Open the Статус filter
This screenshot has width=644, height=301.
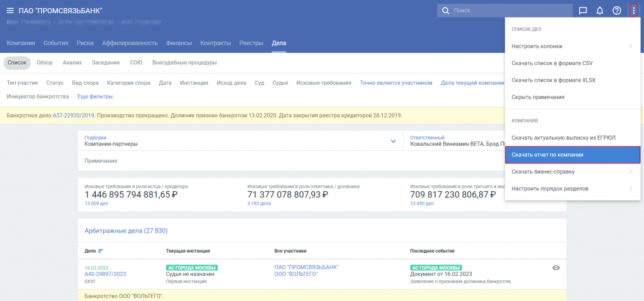pos(55,83)
